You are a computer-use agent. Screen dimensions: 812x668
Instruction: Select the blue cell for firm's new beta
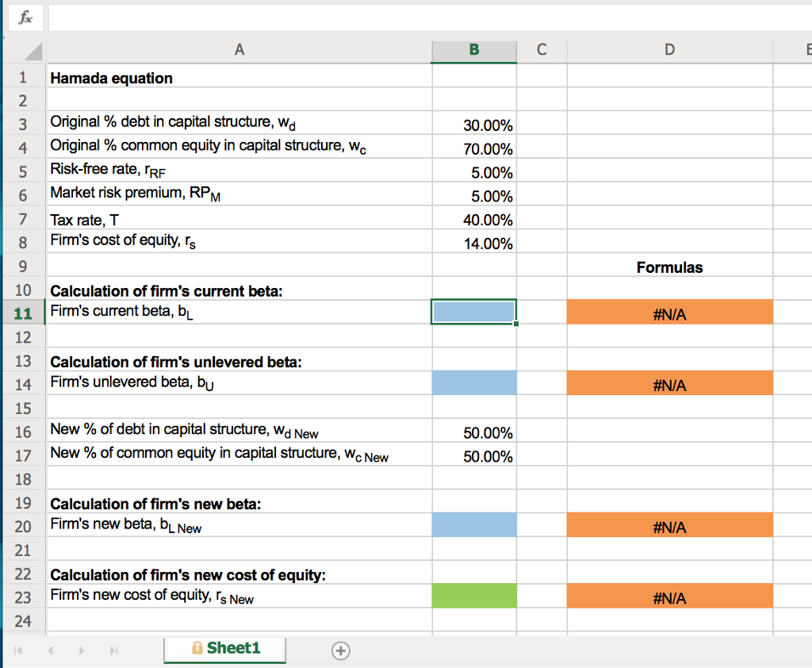pos(474,525)
